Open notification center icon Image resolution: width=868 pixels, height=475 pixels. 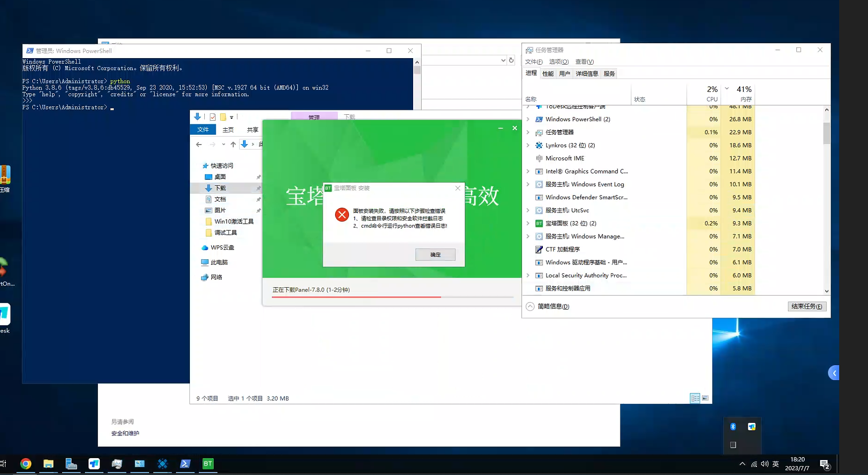tap(825, 464)
